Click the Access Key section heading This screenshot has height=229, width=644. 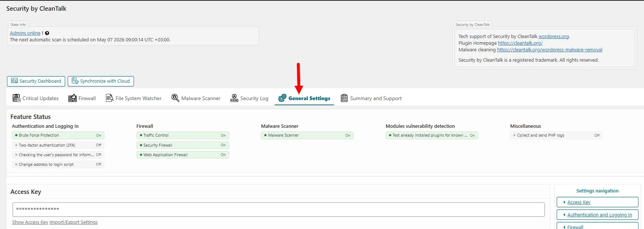26,192
